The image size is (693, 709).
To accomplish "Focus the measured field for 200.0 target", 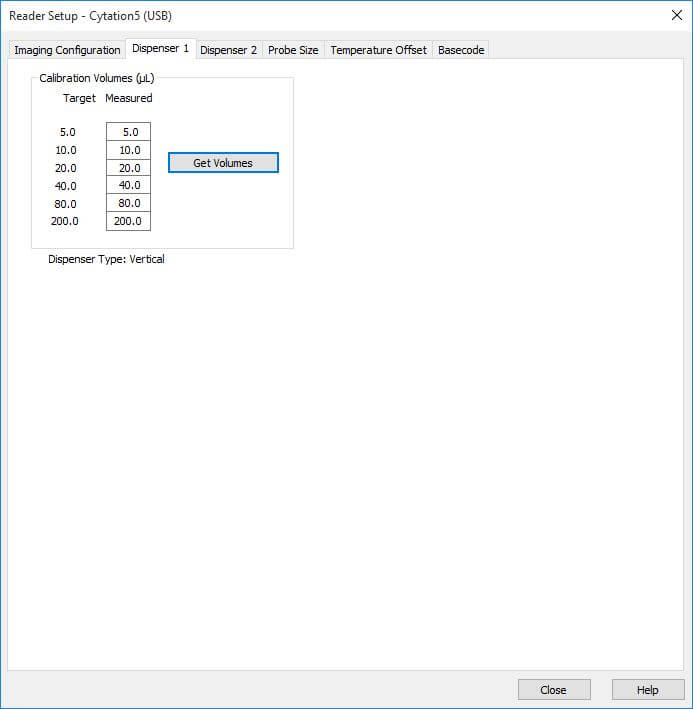I will pyautogui.click(x=129, y=221).
